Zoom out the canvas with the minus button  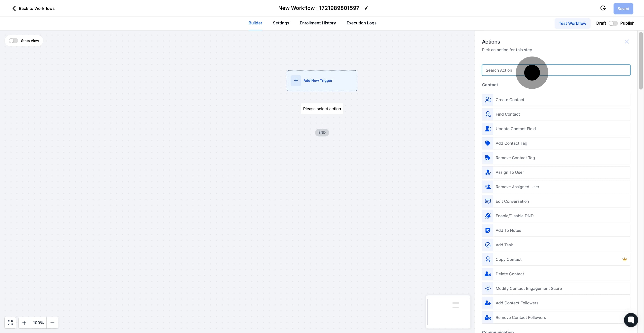coord(52,322)
